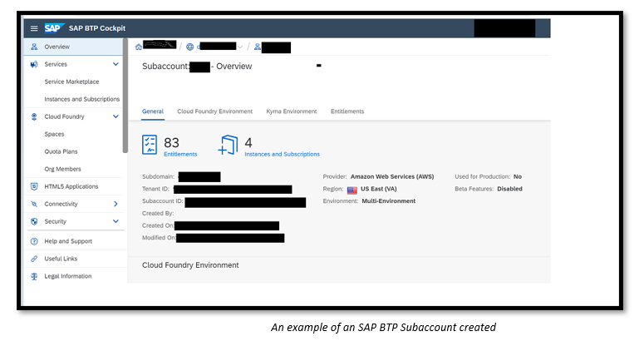This screenshot has width=644, height=346.
Task: Click the 'US East (VA)' region text
Action: click(379, 189)
